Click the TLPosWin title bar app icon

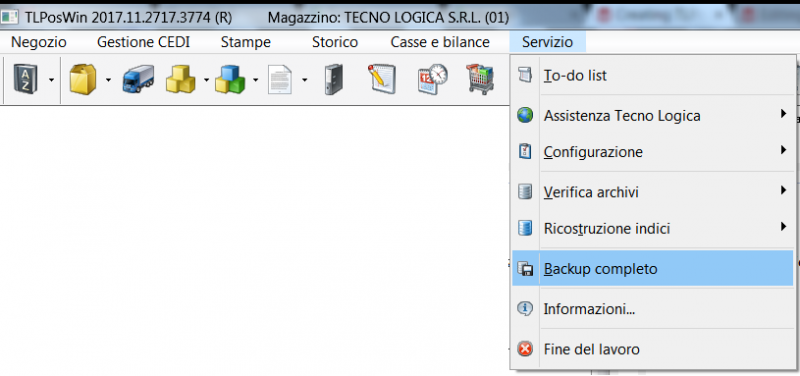click(x=9, y=17)
